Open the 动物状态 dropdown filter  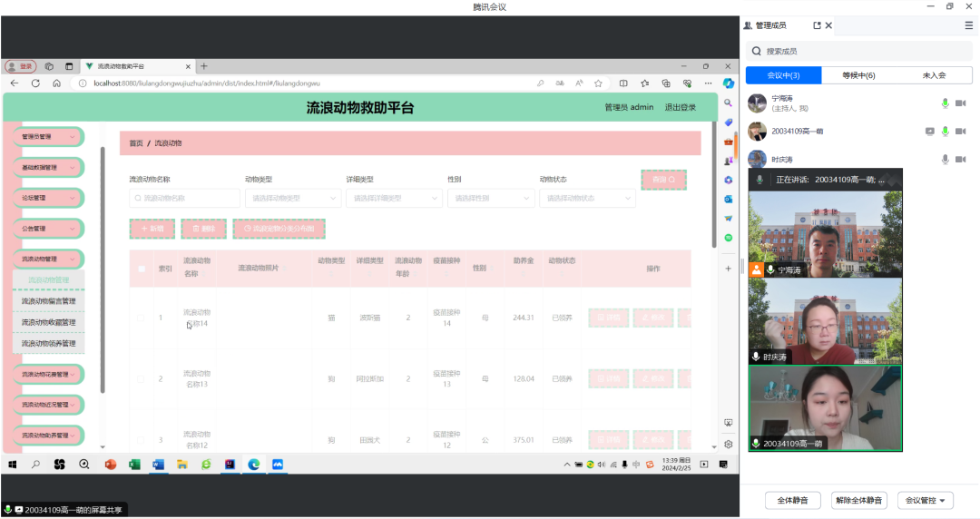pyautogui.click(x=587, y=198)
